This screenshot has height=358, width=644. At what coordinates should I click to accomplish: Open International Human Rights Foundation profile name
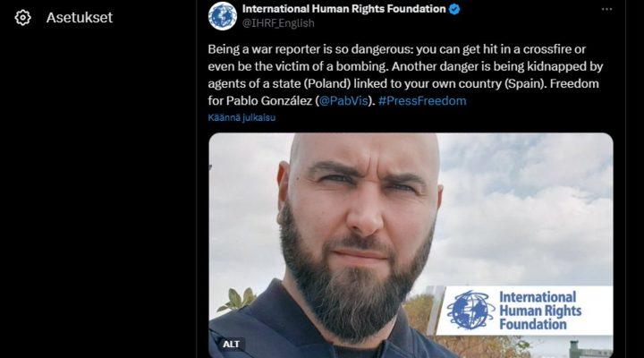click(x=343, y=9)
